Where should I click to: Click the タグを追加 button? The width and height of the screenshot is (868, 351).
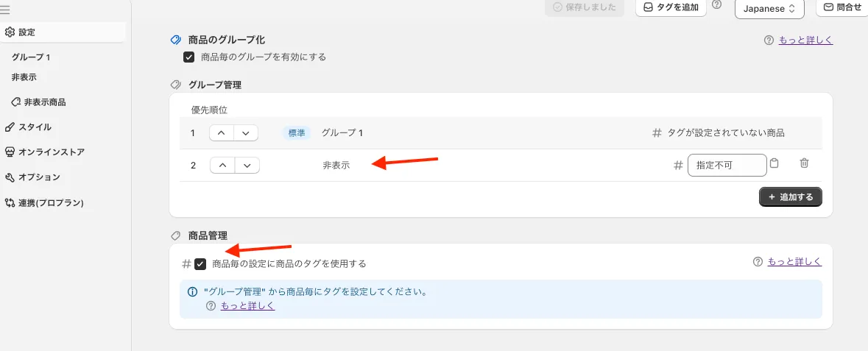671,7
